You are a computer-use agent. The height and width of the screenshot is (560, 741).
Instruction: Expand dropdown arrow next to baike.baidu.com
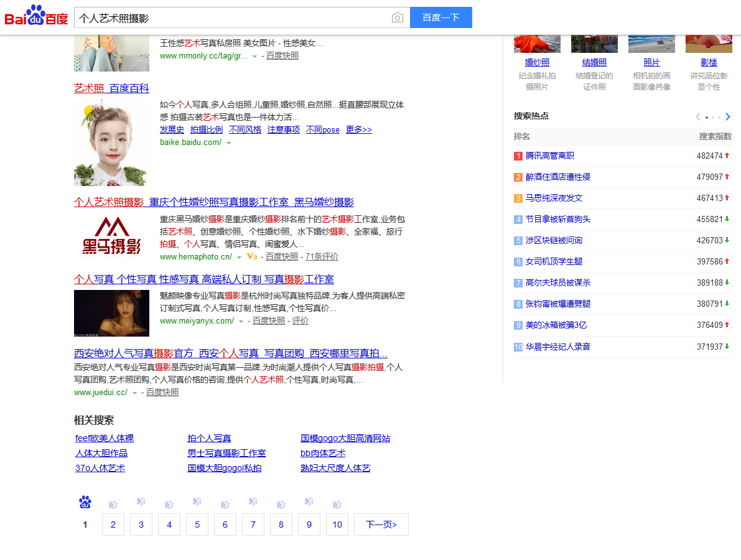coord(229,142)
